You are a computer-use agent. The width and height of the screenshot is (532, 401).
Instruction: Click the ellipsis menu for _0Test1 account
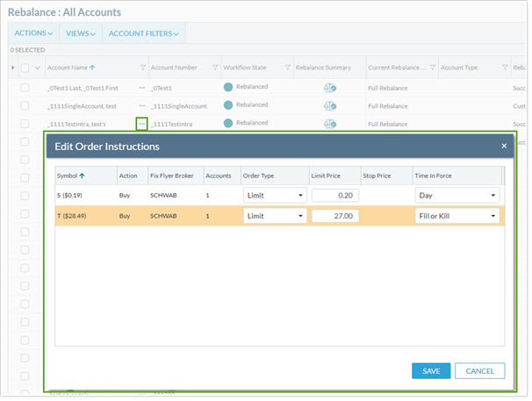(140, 88)
